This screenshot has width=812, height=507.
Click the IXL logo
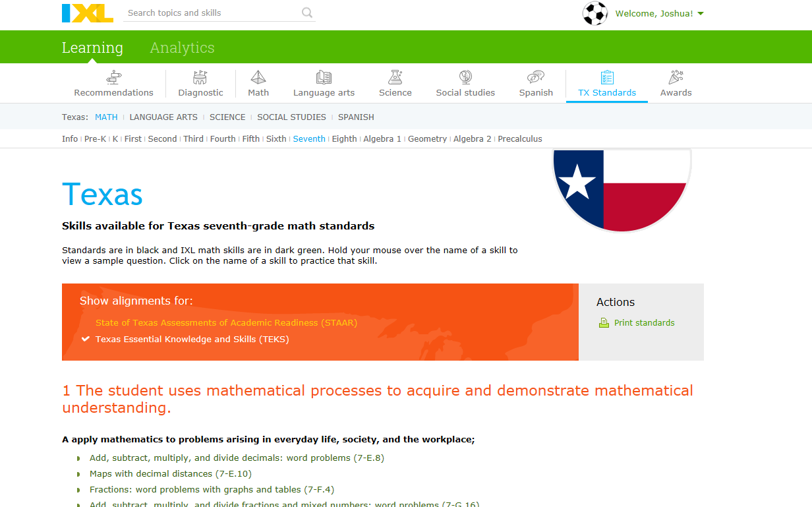click(87, 13)
